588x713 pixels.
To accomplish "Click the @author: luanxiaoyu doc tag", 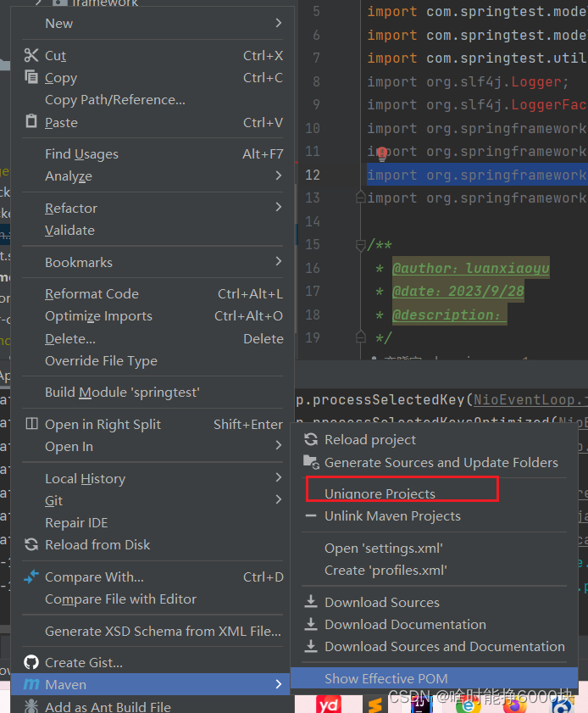I will pos(471,268).
